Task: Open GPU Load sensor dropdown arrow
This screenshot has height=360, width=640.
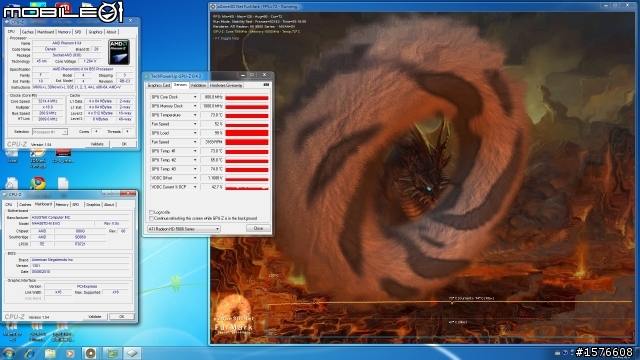Action: coord(195,133)
